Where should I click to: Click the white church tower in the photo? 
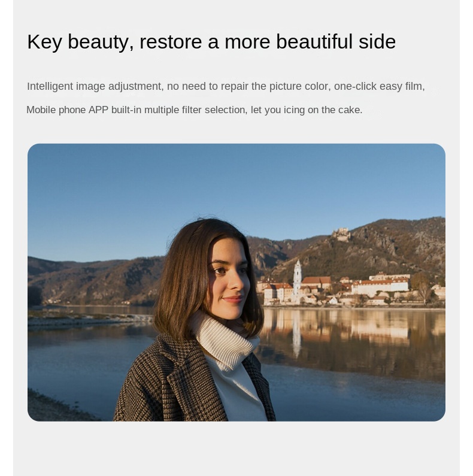click(x=297, y=281)
